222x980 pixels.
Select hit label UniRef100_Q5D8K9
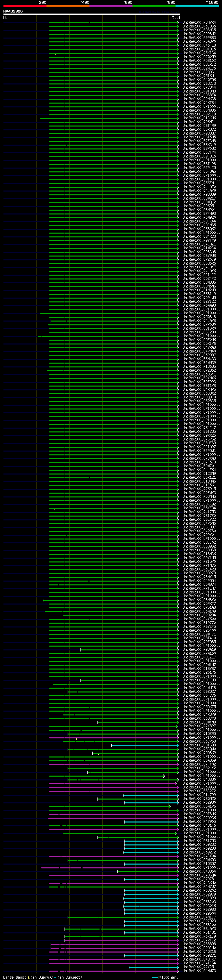coord(199,753)
